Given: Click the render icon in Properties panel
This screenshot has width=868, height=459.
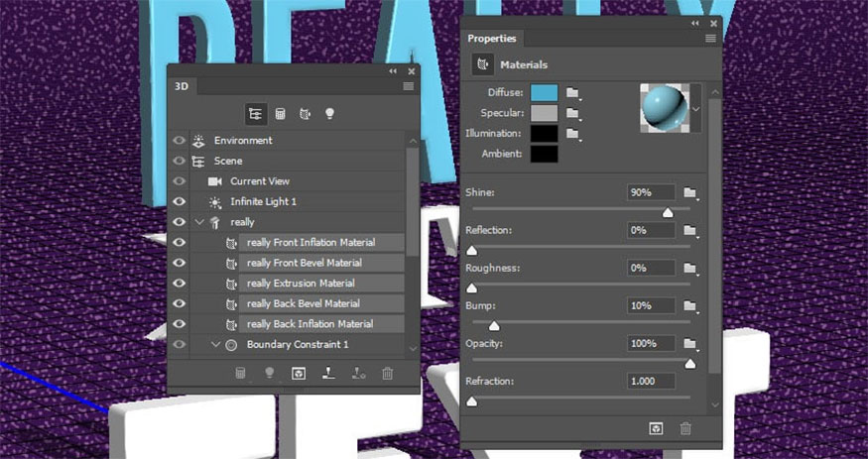Looking at the screenshot, I should tap(656, 428).
